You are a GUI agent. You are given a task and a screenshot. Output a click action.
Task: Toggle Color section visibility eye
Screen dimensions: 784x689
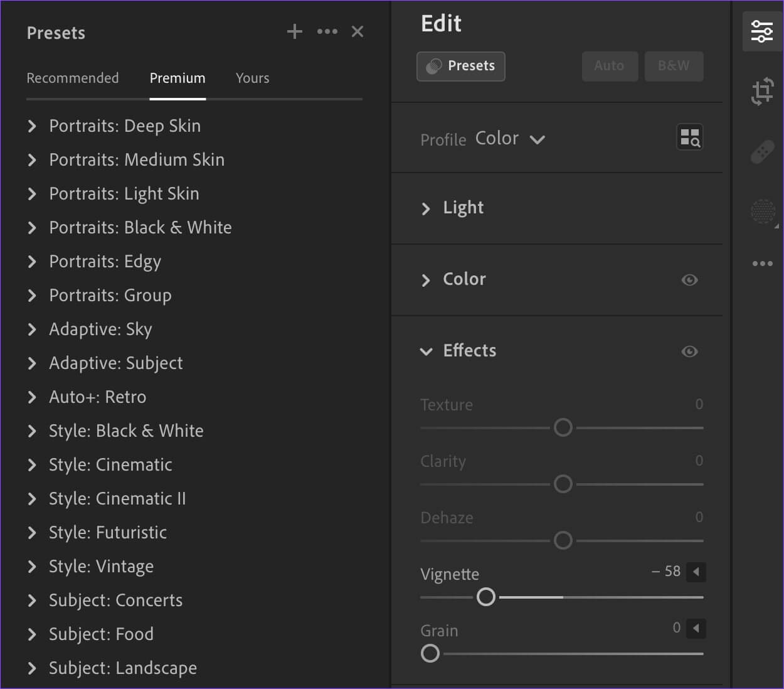[689, 280]
